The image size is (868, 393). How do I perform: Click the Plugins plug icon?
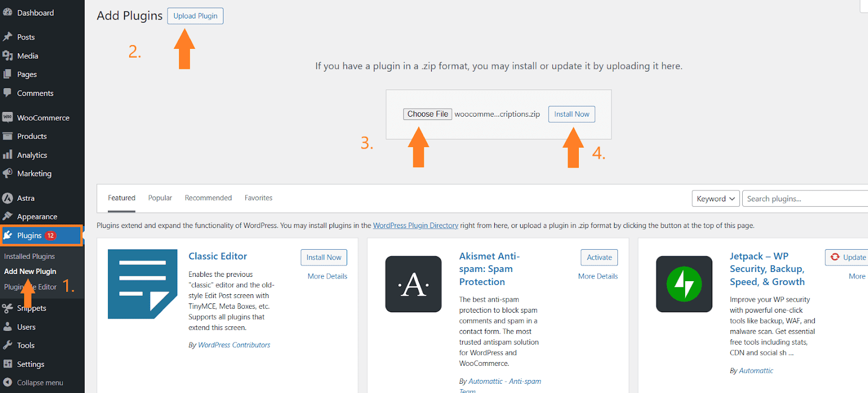(8, 235)
